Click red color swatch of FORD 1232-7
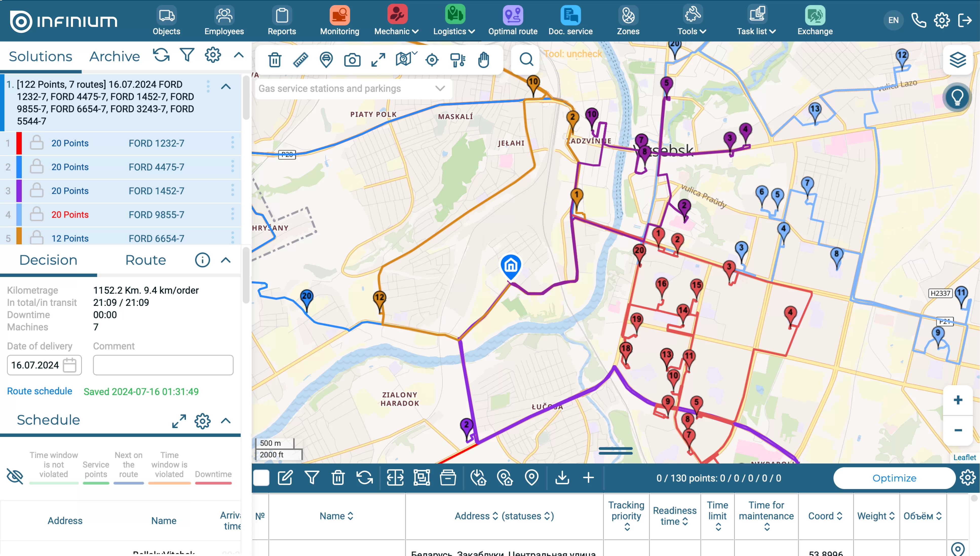 19,143
